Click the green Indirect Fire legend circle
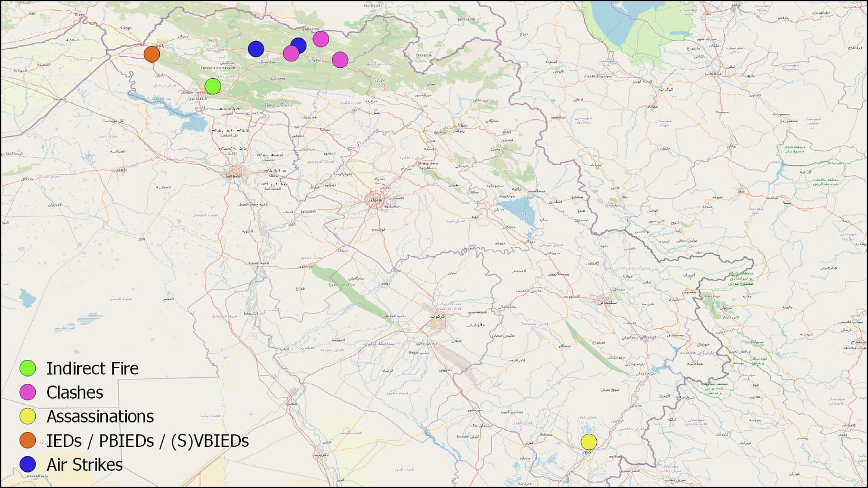The image size is (868, 488). point(27,368)
